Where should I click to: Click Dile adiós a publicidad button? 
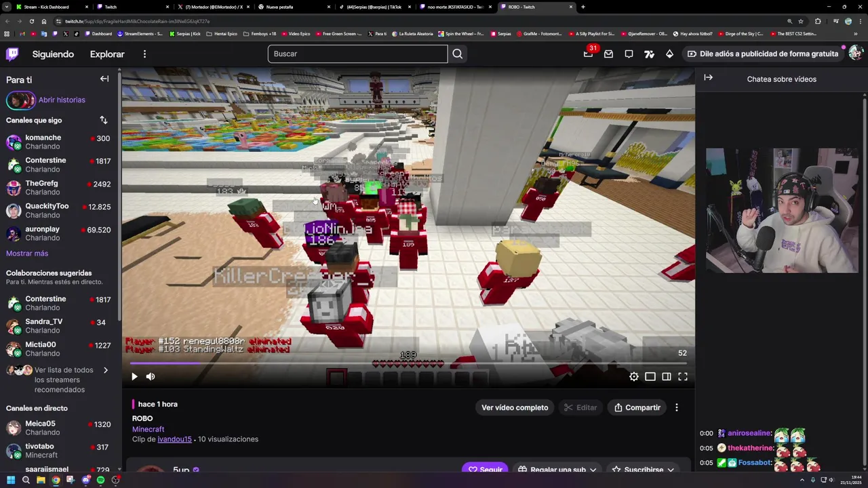click(x=762, y=54)
